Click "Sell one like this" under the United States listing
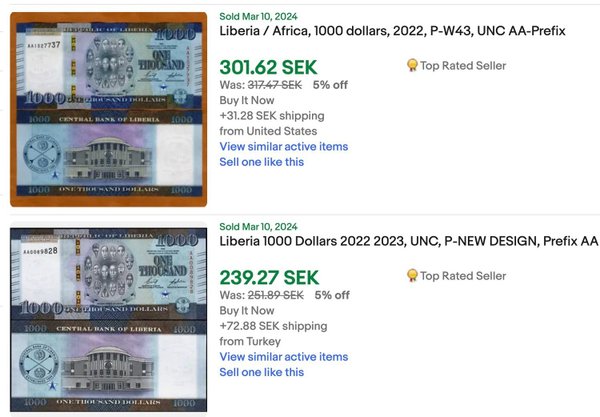Screen dimensions: 600x417 tap(261, 162)
